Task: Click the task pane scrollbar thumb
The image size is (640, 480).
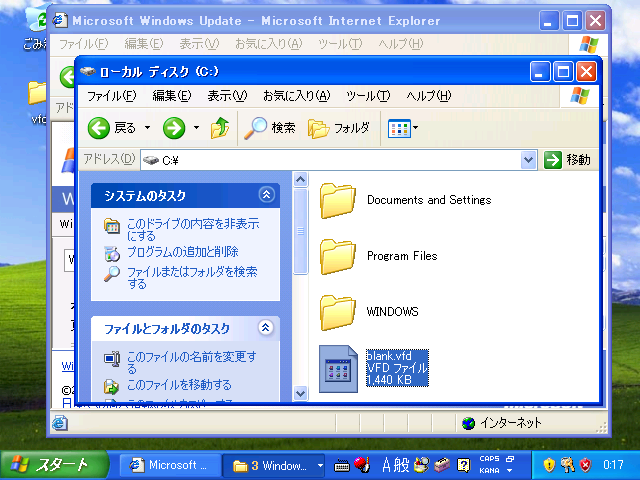Action: click(x=300, y=231)
